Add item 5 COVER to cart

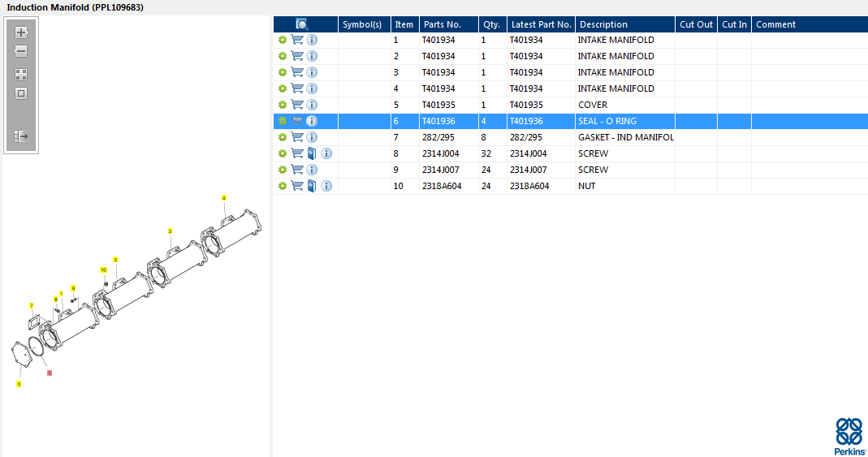click(x=297, y=105)
